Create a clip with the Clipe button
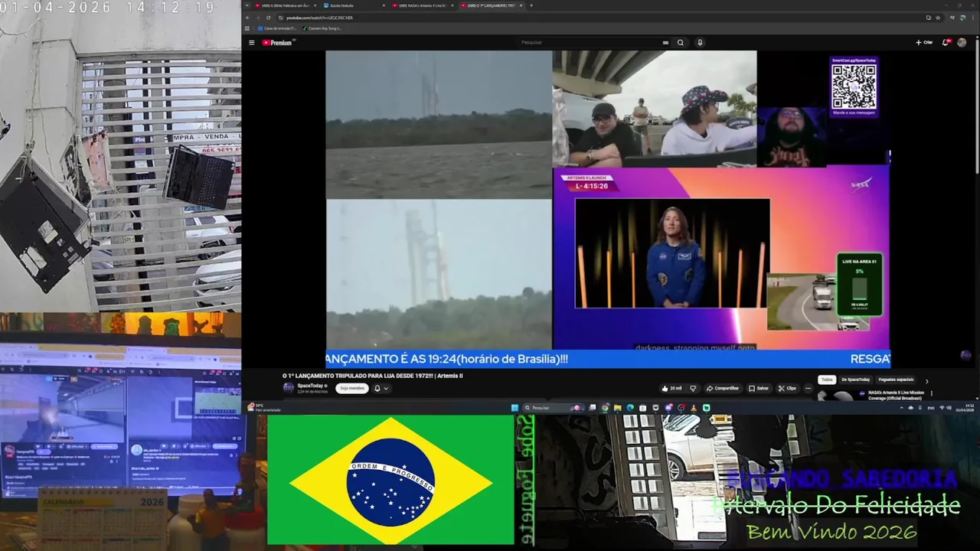The width and height of the screenshot is (980, 551). click(787, 388)
